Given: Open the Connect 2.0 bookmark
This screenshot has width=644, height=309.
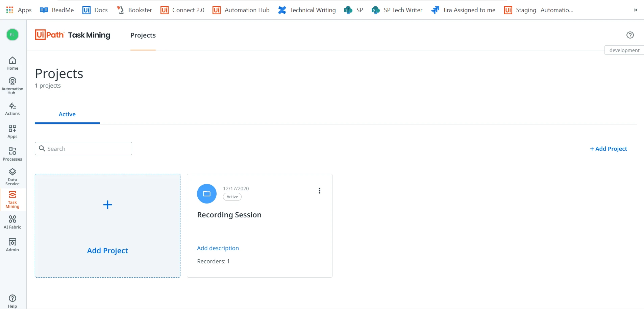Looking at the screenshot, I should pyautogui.click(x=182, y=10).
